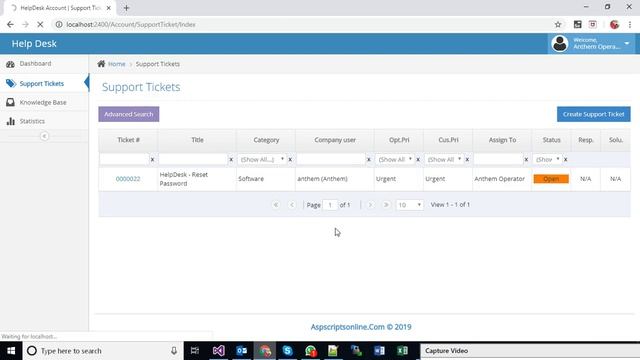Clear the Opt.Pri filter with x
640x360 pixels.
coord(418,160)
